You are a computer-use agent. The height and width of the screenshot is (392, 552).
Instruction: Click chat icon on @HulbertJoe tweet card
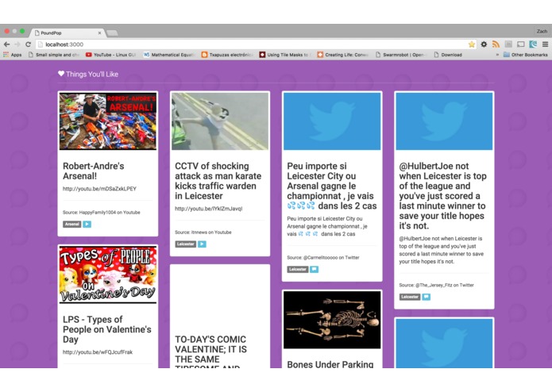426,297
